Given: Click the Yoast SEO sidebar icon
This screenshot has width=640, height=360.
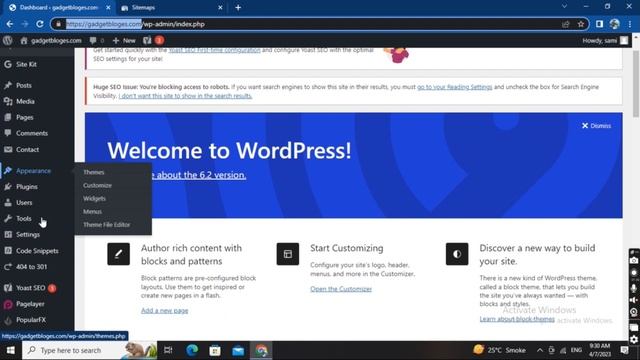Looking at the screenshot, I should tap(8, 288).
